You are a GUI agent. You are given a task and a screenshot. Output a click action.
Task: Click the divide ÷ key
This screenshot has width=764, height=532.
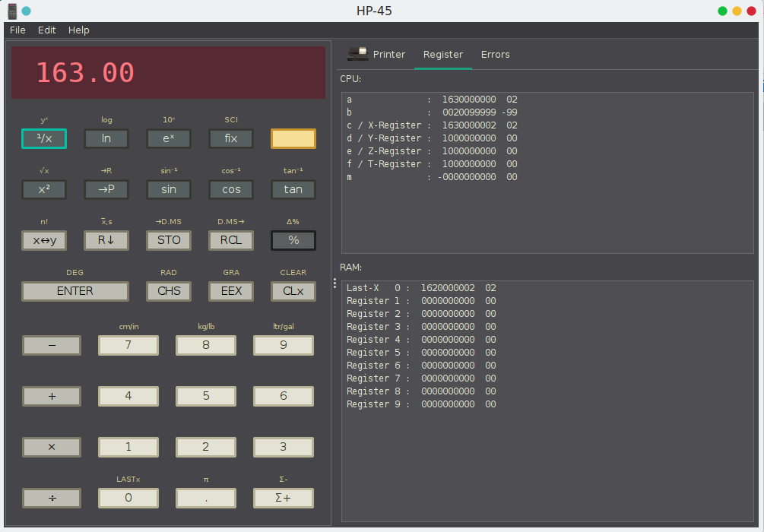52,498
